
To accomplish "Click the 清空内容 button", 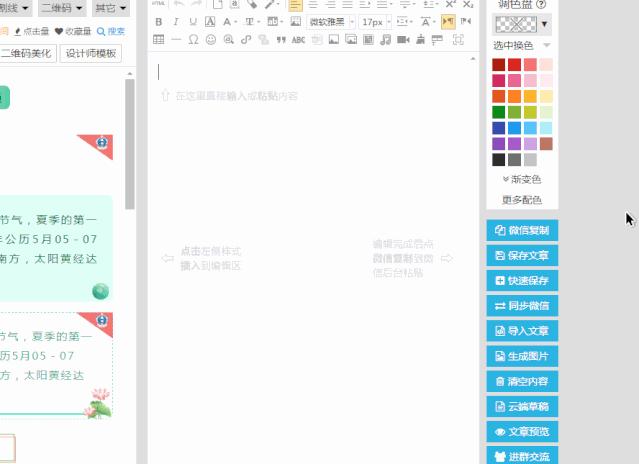I will (522, 381).
